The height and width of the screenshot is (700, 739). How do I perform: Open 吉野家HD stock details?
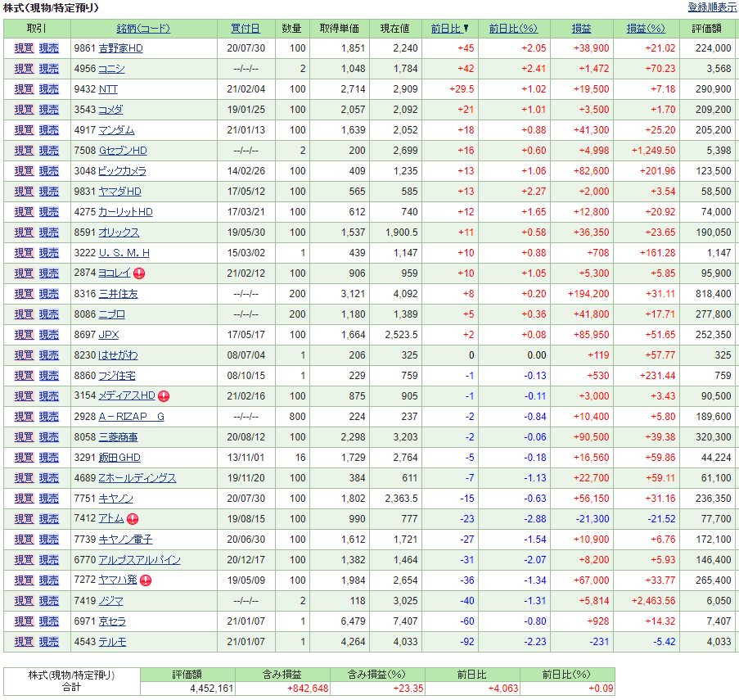pyautogui.click(x=120, y=48)
